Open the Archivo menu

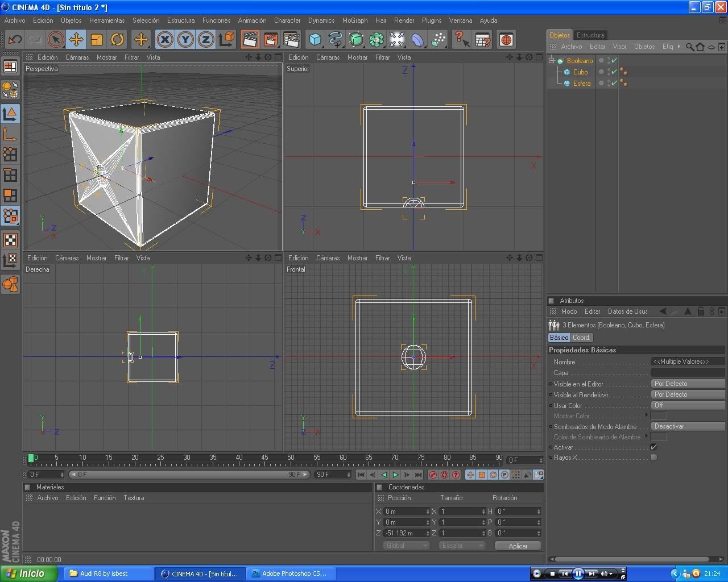(15, 20)
